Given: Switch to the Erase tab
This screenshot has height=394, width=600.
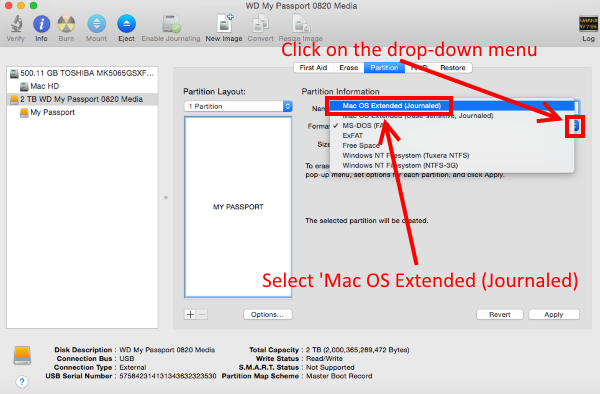Looking at the screenshot, I should click(349, 68).
